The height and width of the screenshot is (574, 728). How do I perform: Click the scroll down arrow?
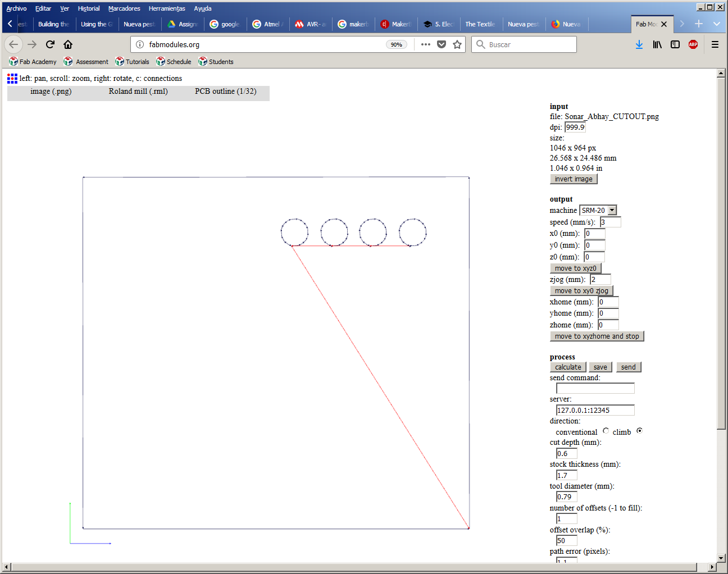pos(721,558)
